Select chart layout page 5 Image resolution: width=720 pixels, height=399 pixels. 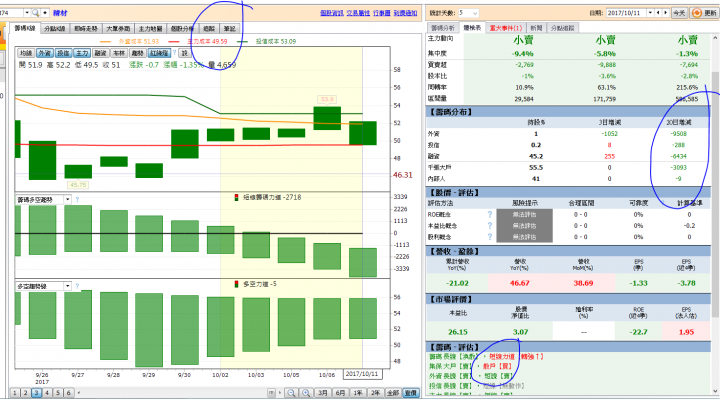click(x=58, y=393)
